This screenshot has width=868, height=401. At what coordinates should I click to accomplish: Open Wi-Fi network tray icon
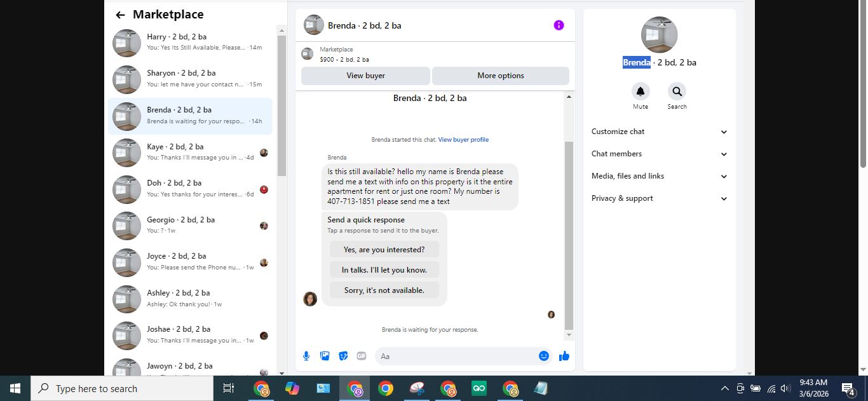(771, 388)
